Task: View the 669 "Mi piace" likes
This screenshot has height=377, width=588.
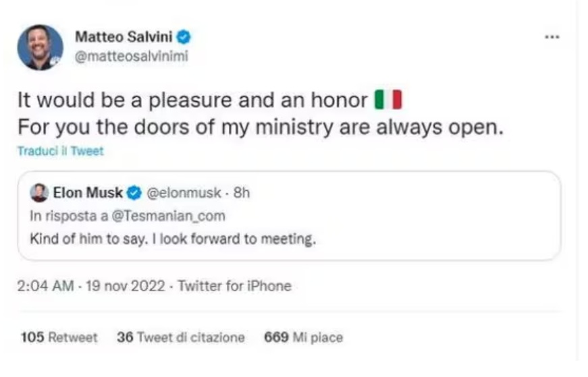Action: click(x=303, y=337)
